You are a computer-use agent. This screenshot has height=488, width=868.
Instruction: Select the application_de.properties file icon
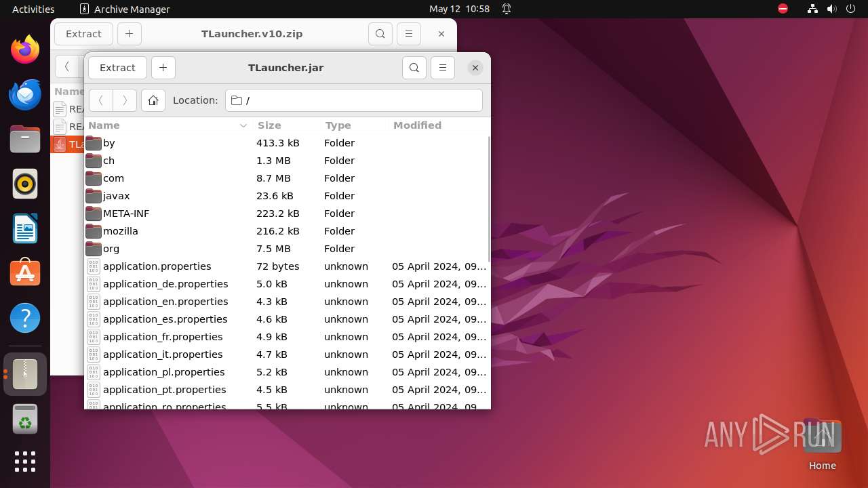click(x=94, y=284)
